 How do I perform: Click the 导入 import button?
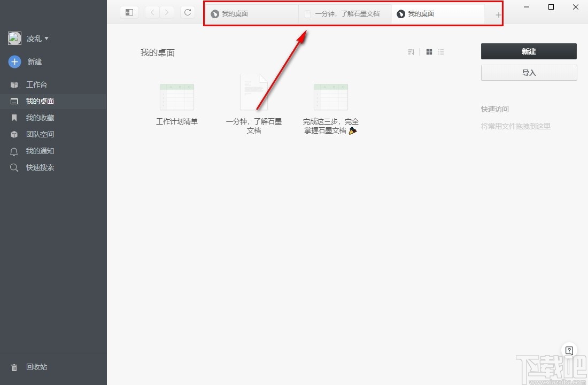[x=528, y=73]
